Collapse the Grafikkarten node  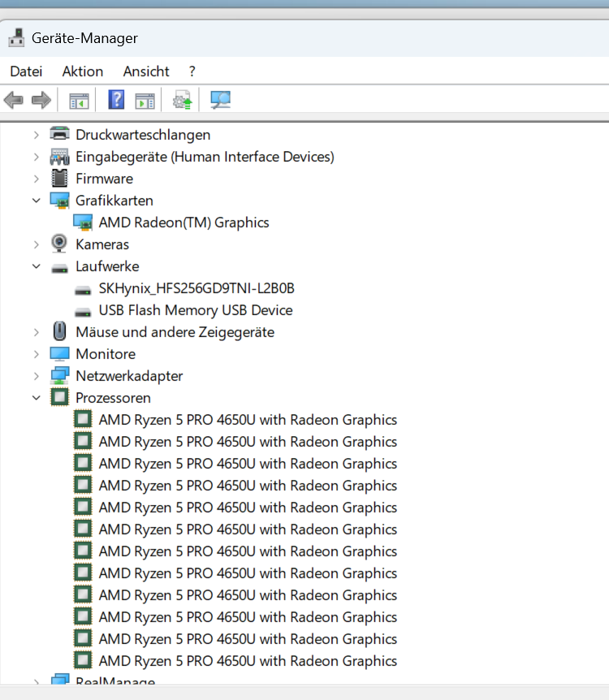(x=37, y=201)
